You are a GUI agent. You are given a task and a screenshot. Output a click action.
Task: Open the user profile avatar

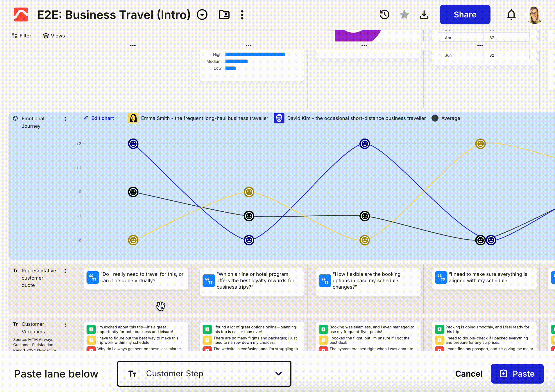(534, 15)
